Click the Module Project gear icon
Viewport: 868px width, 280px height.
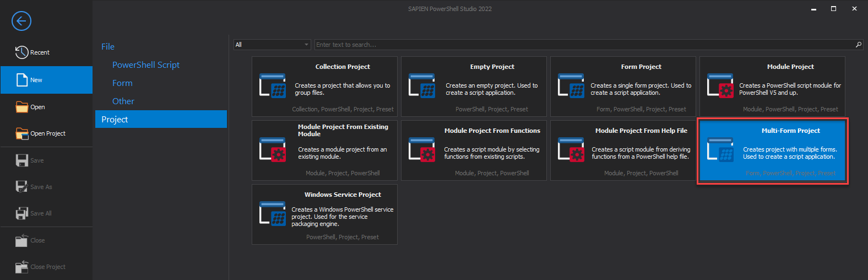click(720, 86)
